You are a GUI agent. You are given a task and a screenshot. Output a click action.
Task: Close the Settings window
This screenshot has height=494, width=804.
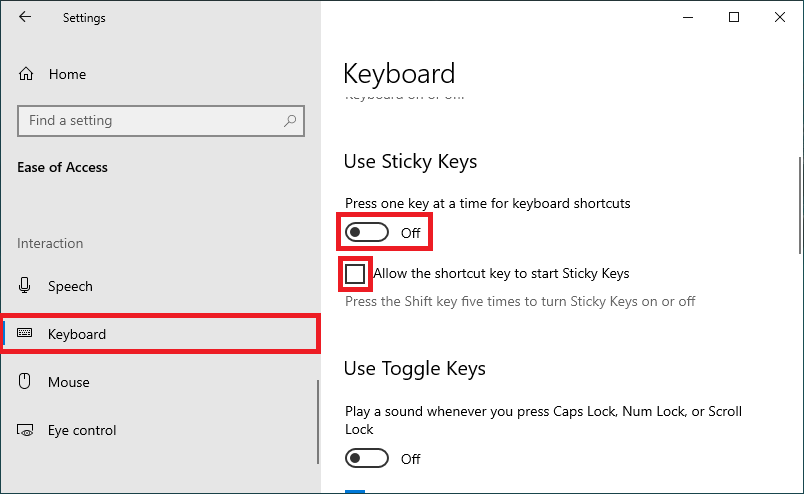[x=780, y=17]
